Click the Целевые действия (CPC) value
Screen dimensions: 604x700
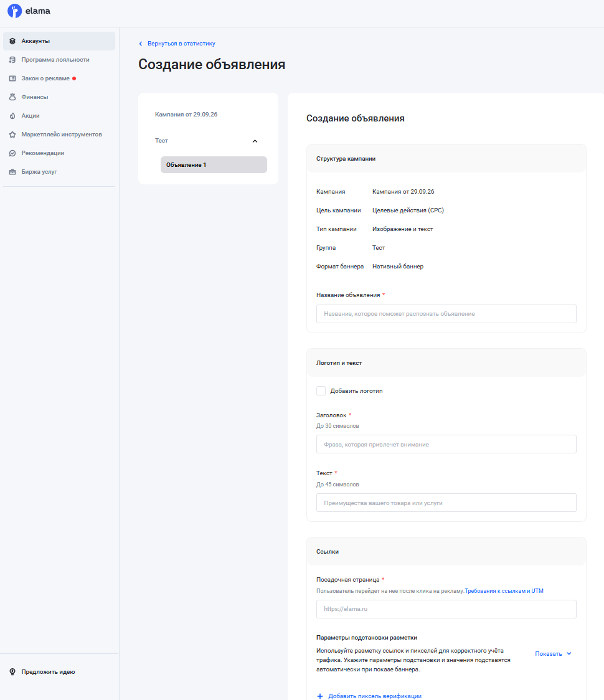click(408, 210)
